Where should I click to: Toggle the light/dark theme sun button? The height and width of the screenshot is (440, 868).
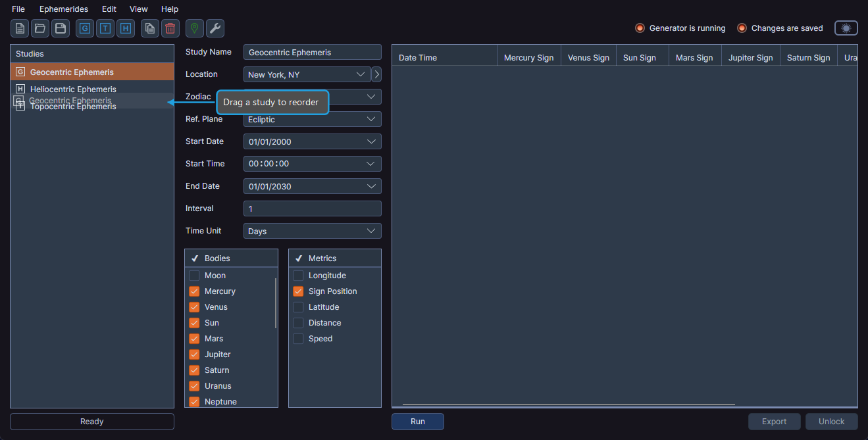846,28
